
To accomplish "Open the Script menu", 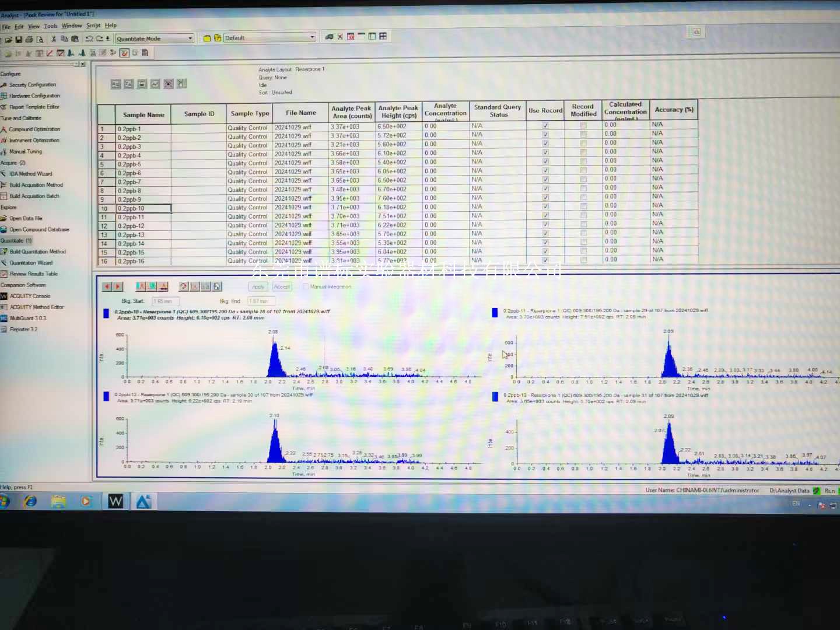I will tap(93, 26).
